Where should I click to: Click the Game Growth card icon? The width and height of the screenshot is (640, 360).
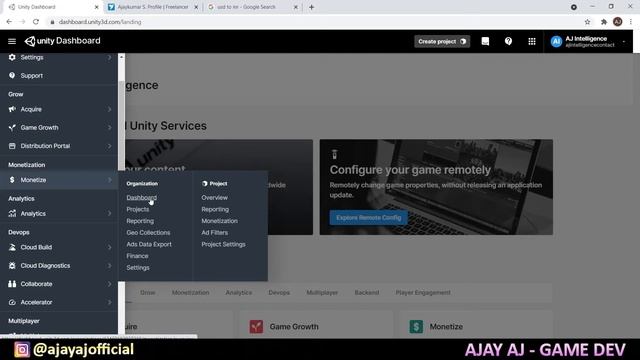coord(256,327)
